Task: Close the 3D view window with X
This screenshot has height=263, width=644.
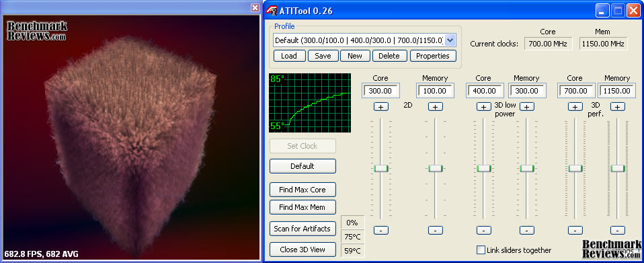Action: click(255, 7)
